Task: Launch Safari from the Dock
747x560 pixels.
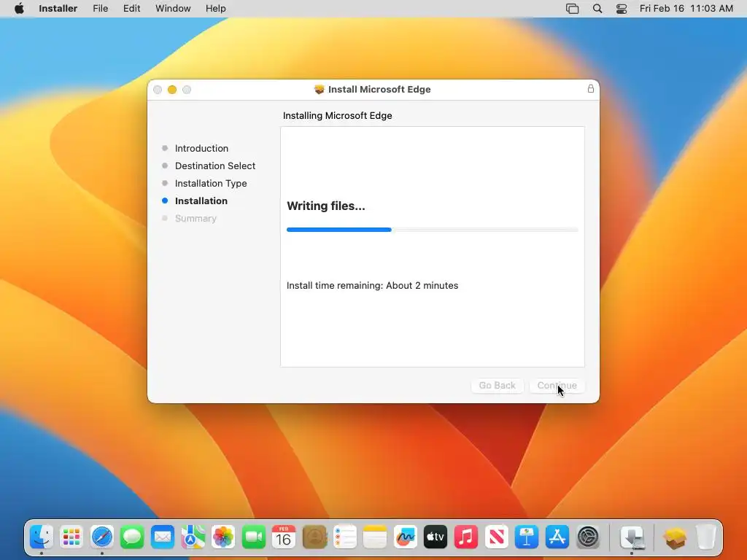Action: (x=102, y=537)
